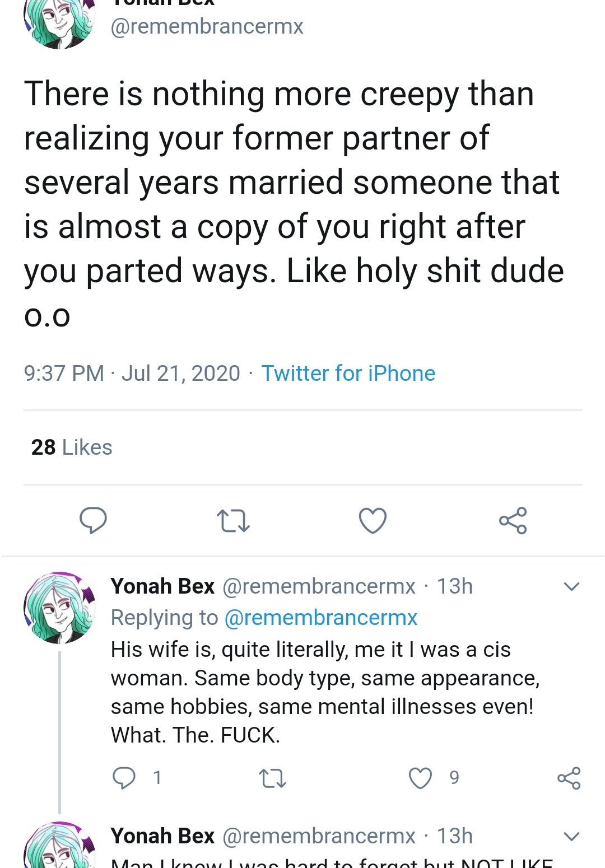Open the Twitter for iPhone link
This screenshot has width=605, height=868.
(x=348, y=374)
